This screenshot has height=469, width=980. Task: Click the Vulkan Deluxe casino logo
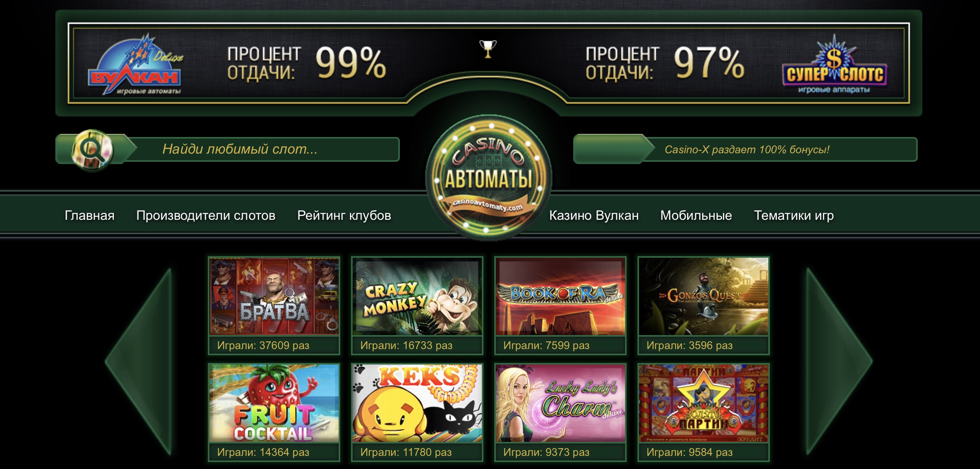[x=135, y=65]
